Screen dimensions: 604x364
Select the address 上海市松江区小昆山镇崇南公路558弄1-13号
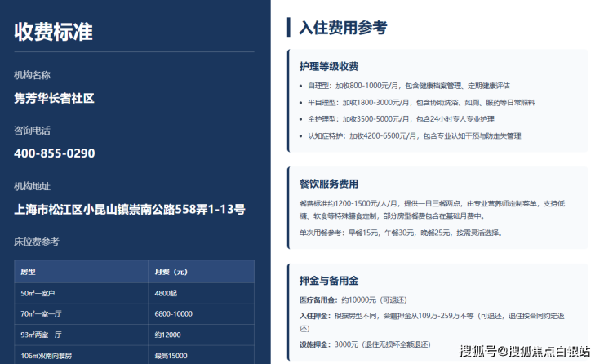pyautogui.click(x=130, y=209)
